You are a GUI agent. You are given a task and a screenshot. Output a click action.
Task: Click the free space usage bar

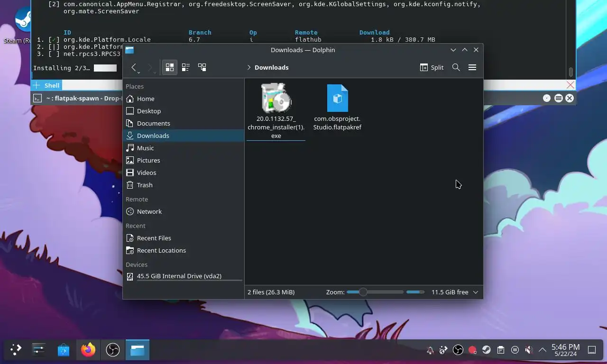tap(415, 292)
